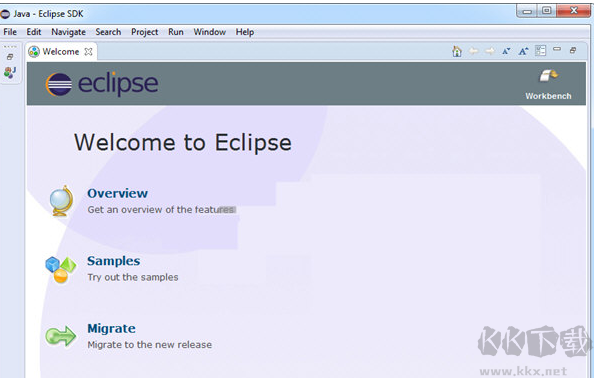
Task: Open the Search menu
Action: [108, 32]
